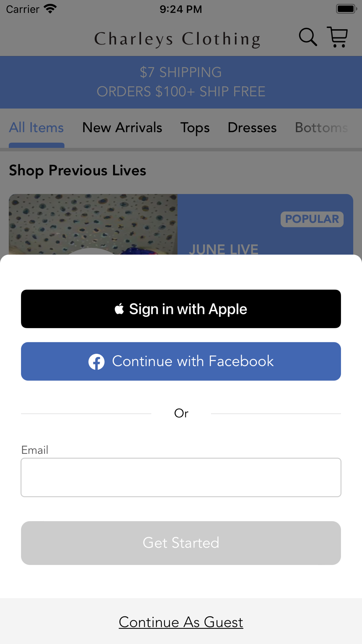362x644 pixels.
Task: Open the June Live video thumbnail
Action: point(93,224)
